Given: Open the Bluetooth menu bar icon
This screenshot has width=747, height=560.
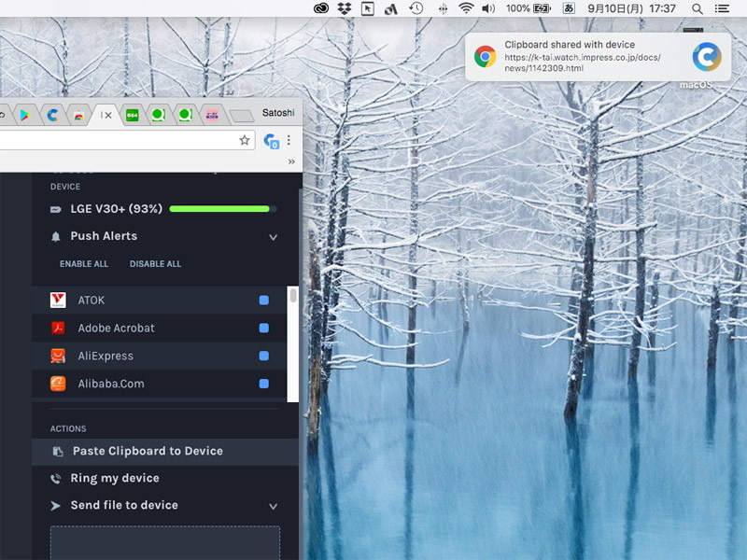Looking at the screenshot, I should coord(443,8).
